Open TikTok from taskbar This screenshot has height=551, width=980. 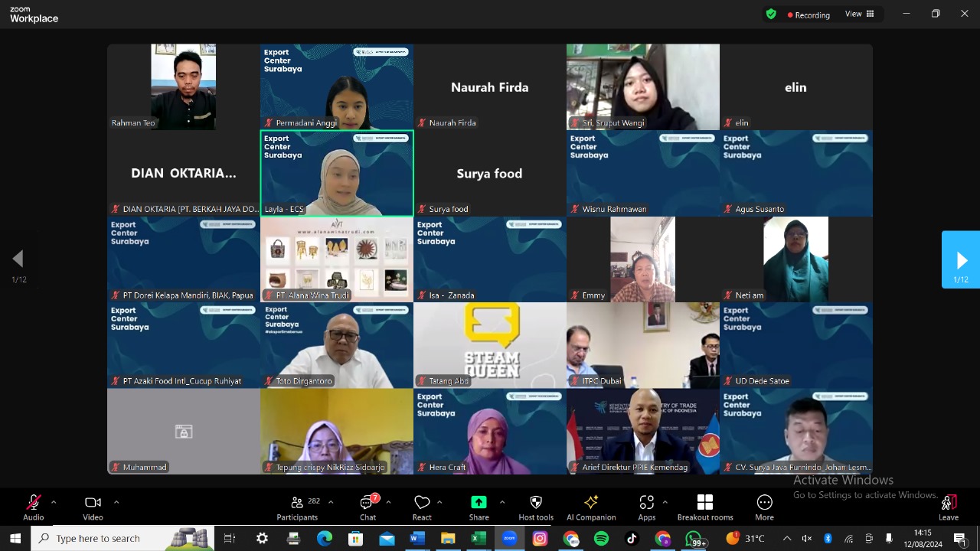point(632,539)
